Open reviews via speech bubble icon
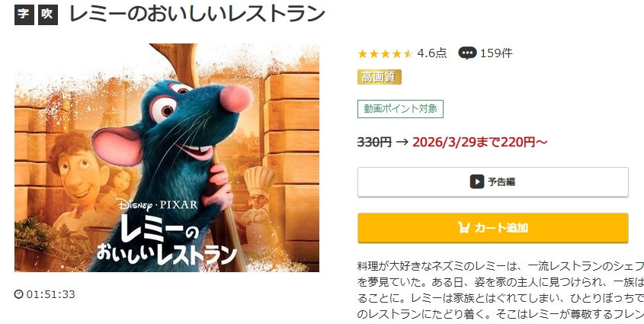Viewport: 644px width, 324px height. (467, 53)
